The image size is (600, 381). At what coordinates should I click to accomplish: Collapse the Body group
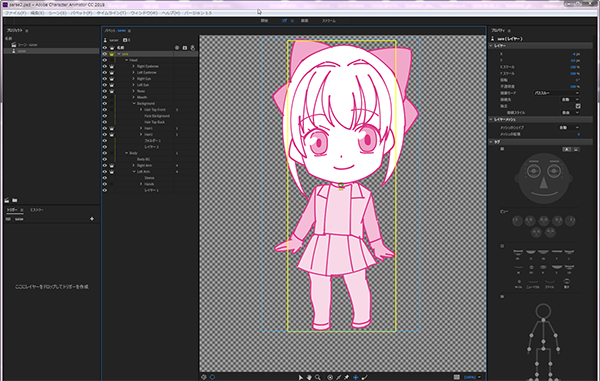coord(127,153)
